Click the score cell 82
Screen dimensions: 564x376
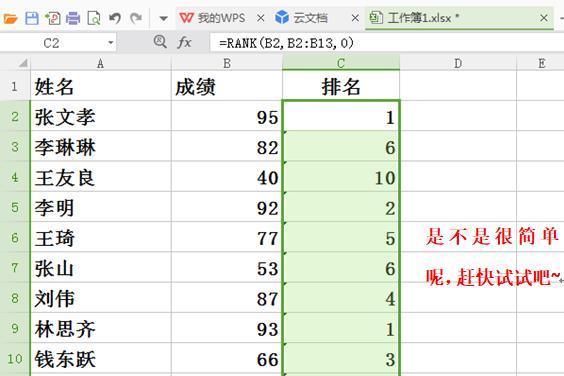point(227,146)
